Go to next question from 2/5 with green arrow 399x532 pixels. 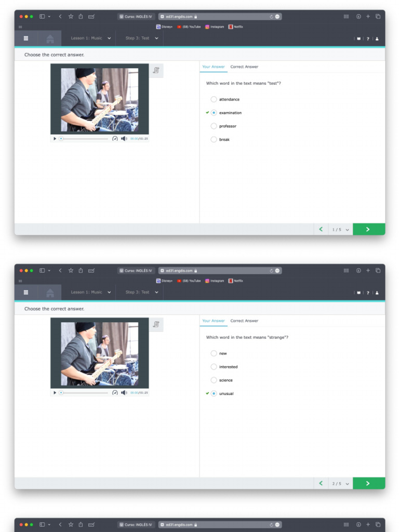click(369, 484)
